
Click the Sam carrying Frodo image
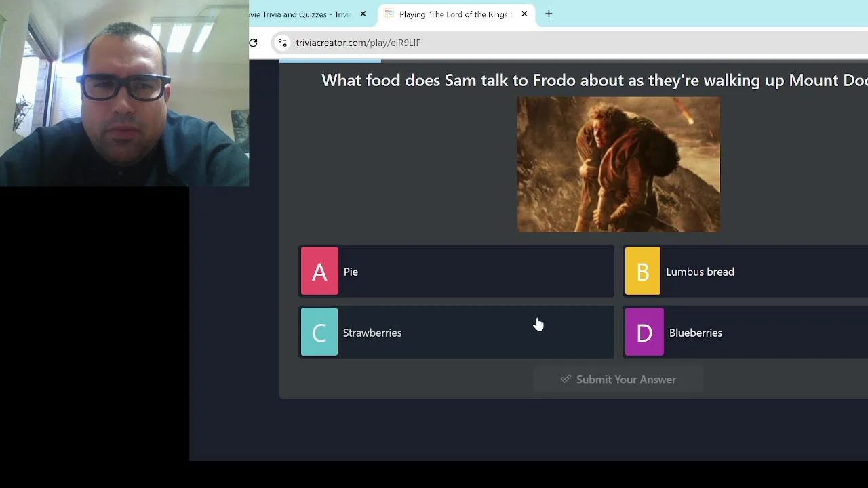click(618, 165)
